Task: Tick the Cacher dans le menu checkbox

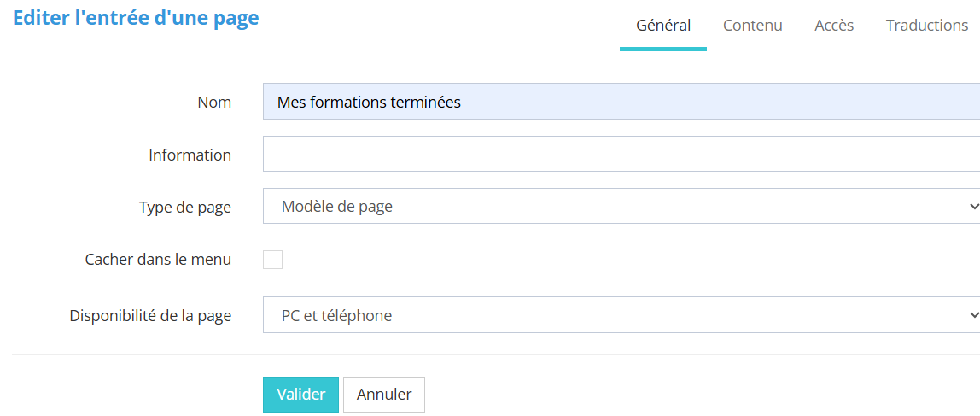Action: [272, 260]
